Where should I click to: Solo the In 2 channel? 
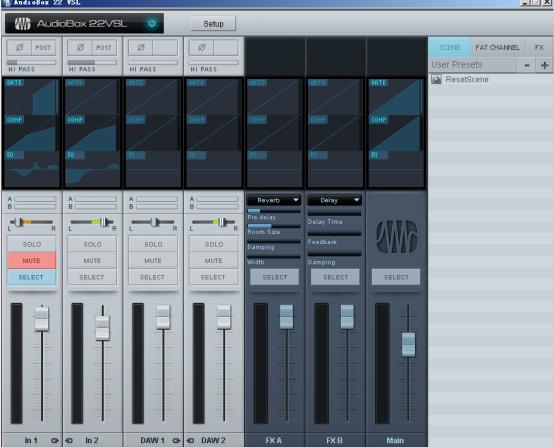pos(92,244)
